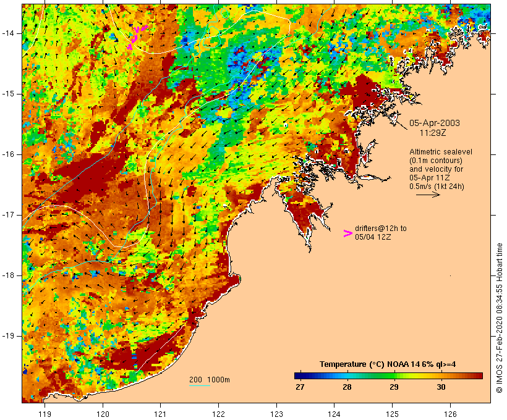Screen dimensions: 507x420
Task: Click the date label 05-Apr-2003
Action: point(435,123)
